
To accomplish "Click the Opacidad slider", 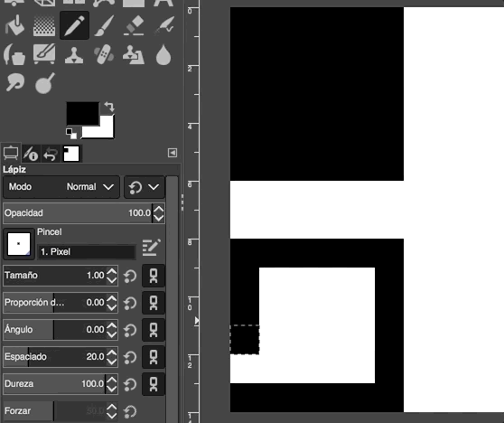I will [77, 213].
